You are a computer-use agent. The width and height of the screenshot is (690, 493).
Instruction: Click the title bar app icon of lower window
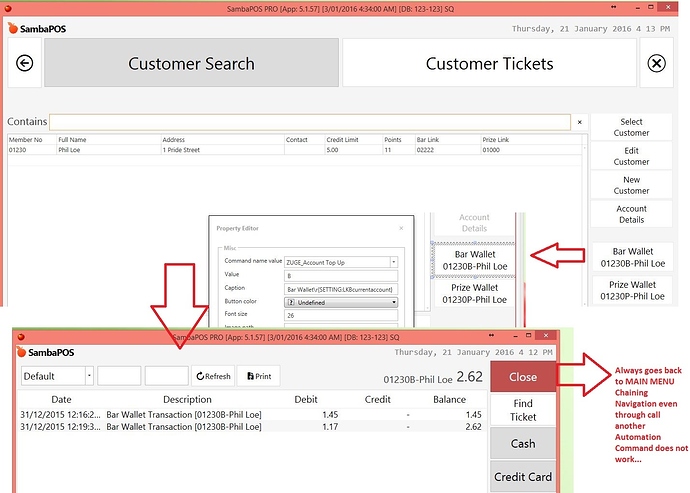[21, 337]
